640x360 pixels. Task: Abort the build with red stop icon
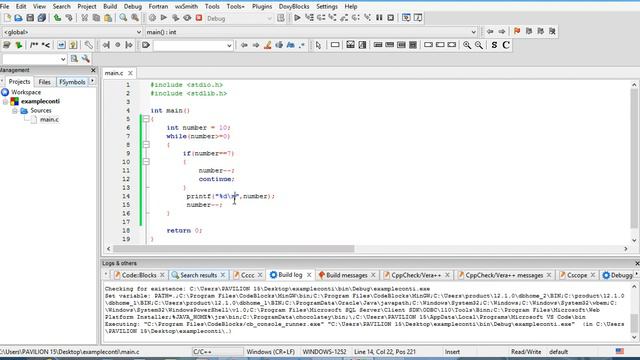click(199, 18)
